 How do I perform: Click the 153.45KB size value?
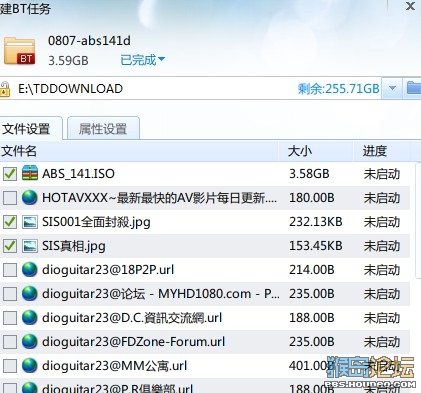pos(316,246)
